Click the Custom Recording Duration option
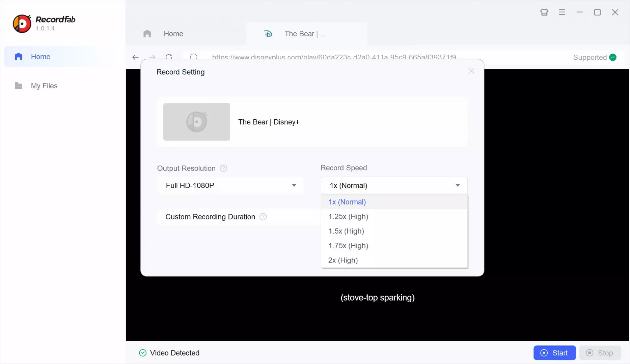The width and height of the screenshot is (630, 364). [210, 217]
